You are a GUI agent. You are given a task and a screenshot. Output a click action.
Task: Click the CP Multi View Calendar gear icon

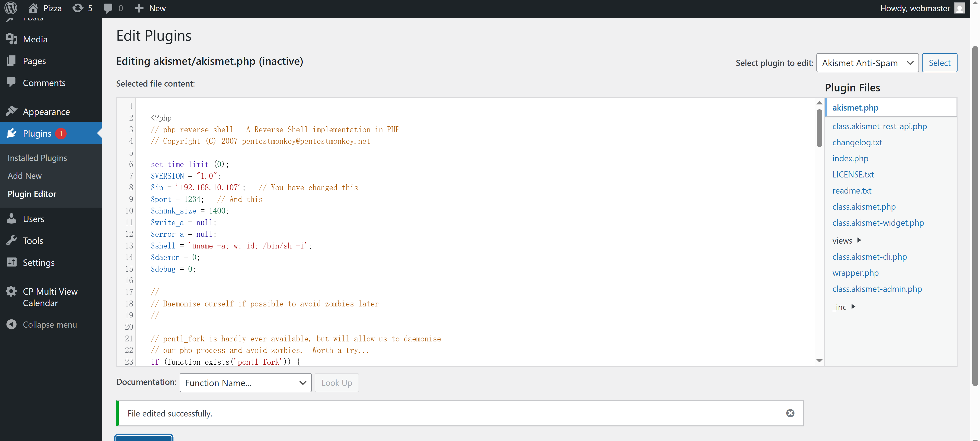(11, 291)
